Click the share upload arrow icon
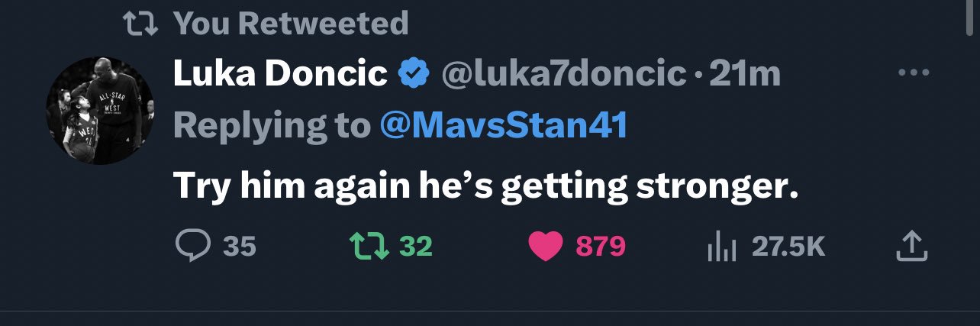This screenshot has height=326, width=980. (x=911, y=247)
